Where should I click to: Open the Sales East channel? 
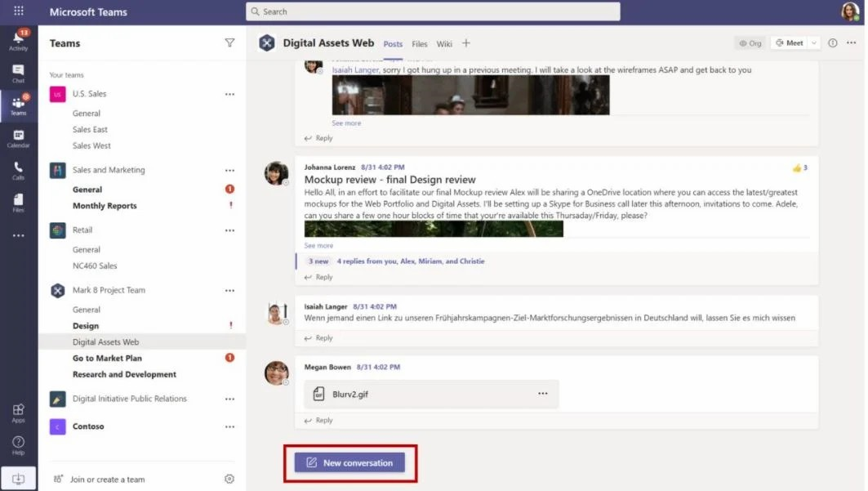[x=90, y=130]
